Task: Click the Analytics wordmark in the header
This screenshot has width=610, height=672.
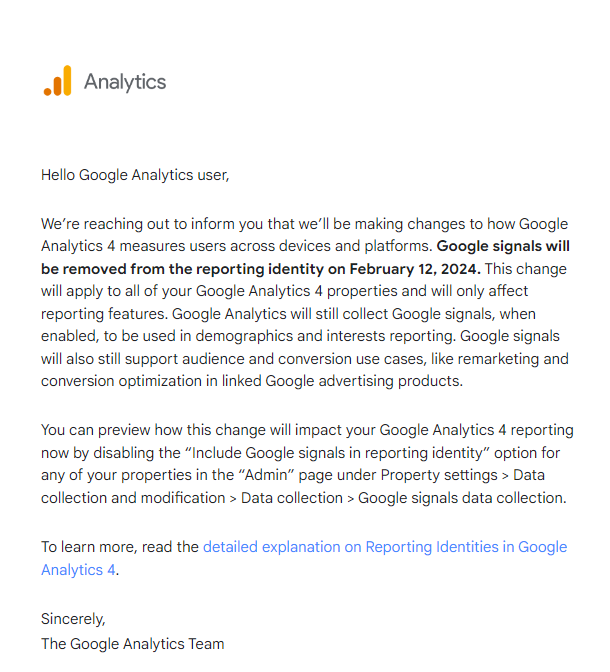Action: point(125,82)
